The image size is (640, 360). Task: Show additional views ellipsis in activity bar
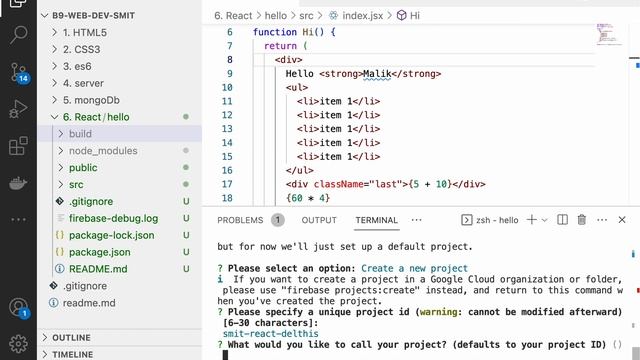[18, 220]
